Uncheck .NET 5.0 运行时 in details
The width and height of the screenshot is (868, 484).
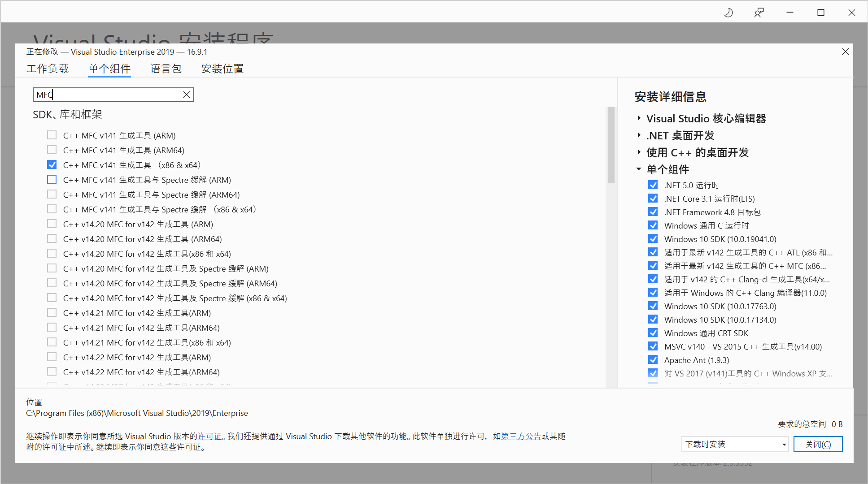pyautogui.click(x=653, y=185)
